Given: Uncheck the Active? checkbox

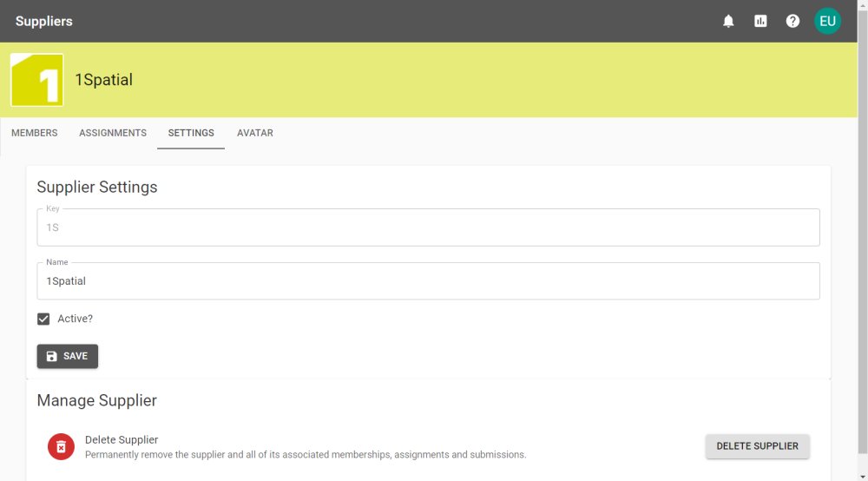Looking at the screenshot, I should (x=43, y=319).
